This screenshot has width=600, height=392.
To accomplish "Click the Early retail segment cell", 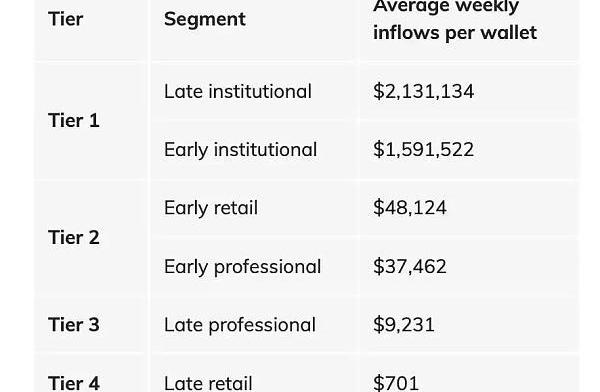I will tap(211, 208).
